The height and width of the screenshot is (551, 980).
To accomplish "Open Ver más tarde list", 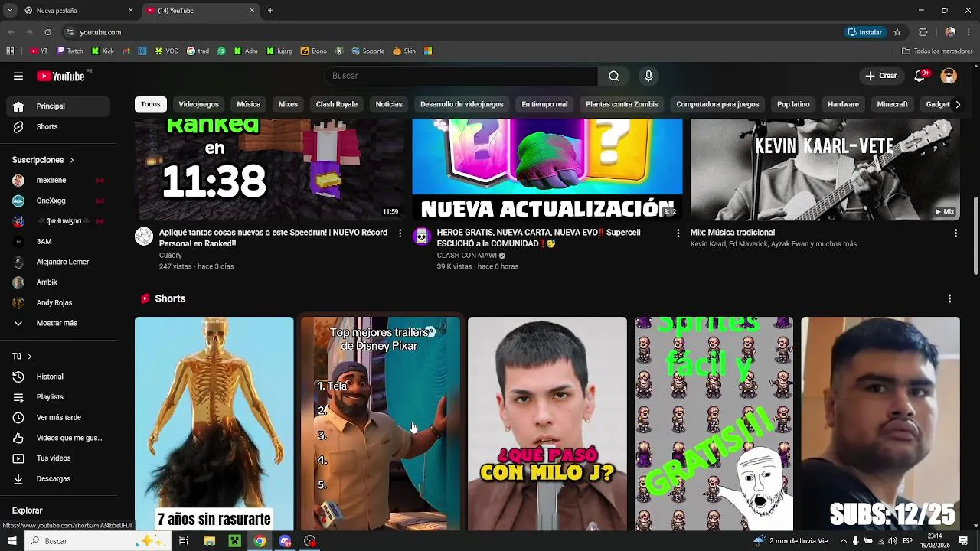I will tap(60, 417).
